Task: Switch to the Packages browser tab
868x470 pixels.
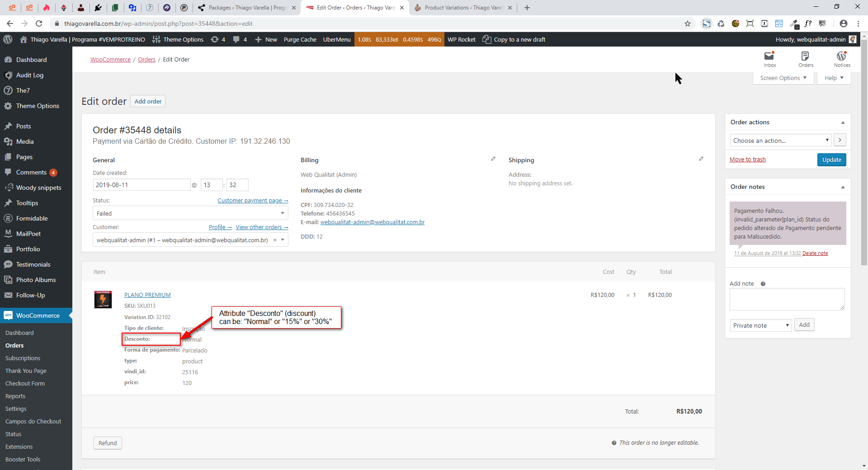Action: coord(247,8)
